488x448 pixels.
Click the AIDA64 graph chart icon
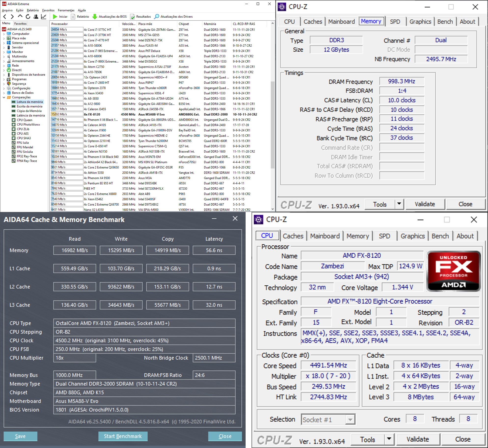[44, 17]
